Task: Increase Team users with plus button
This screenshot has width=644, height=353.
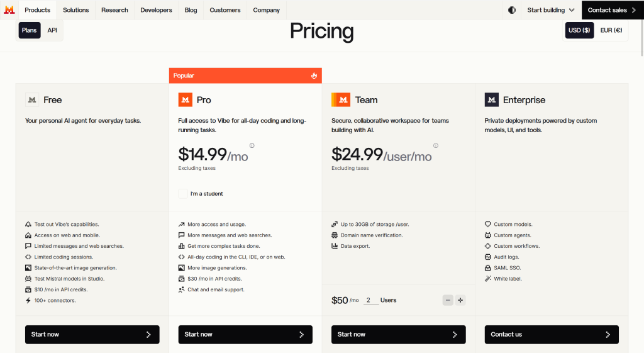Action: coord(460,300)
